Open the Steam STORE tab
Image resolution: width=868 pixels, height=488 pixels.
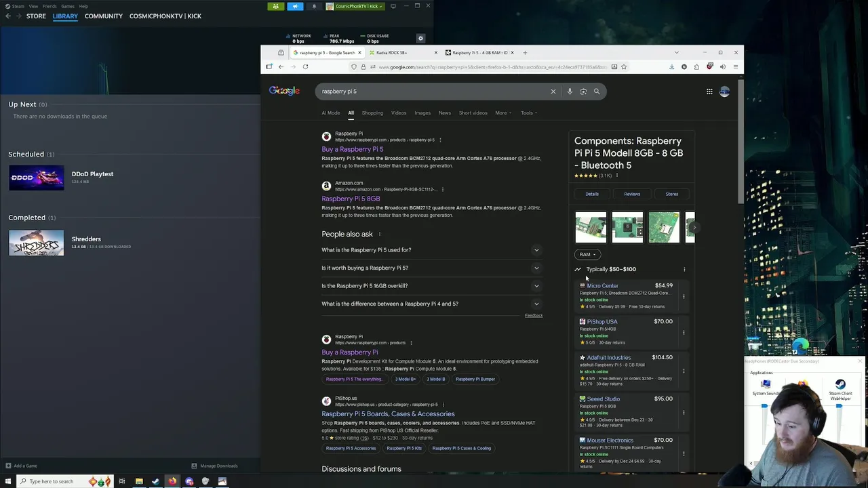coord(36,16)
